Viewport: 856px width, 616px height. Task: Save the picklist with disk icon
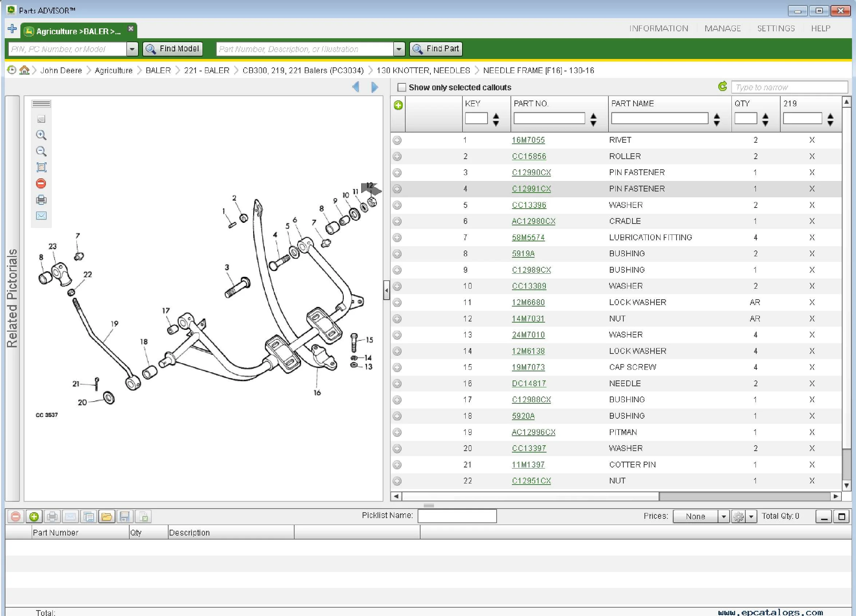(x=125, y=516)
